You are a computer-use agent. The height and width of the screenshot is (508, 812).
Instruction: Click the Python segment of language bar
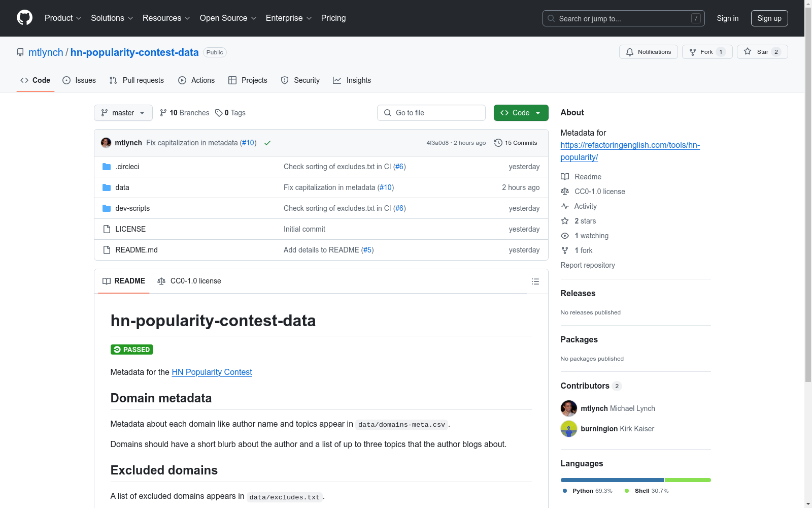pos(612,480)
